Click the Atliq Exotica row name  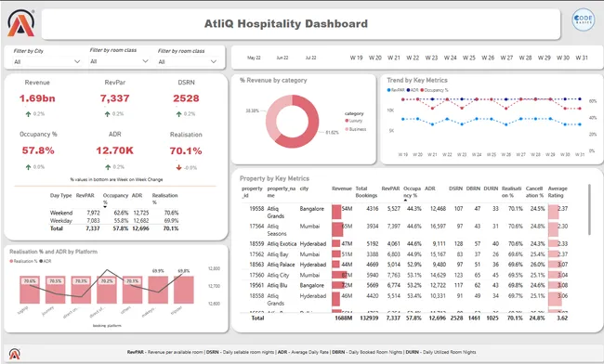[282, 244]
